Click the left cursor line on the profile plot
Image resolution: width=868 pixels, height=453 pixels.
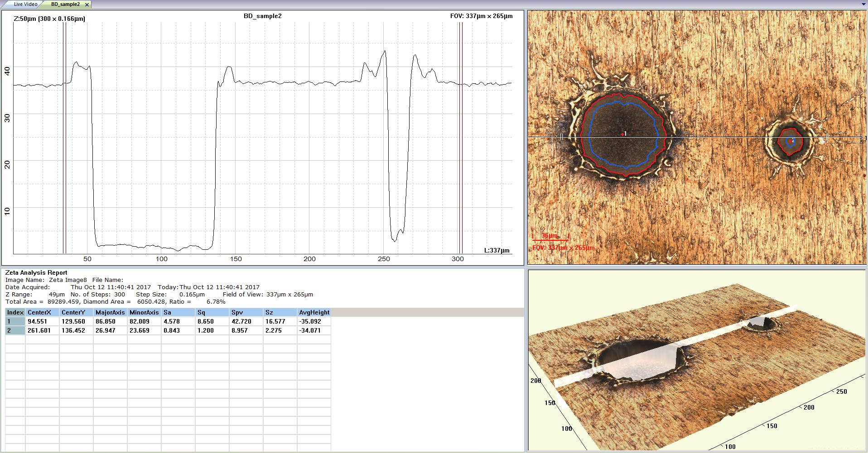[x=63, y=136]
